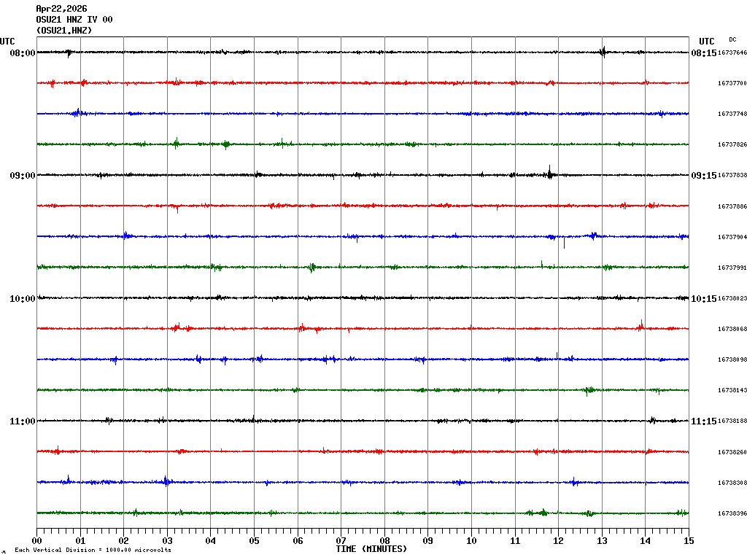This screenshot has width=747, height=560.
Task: Click DC offset value 16738023
Action: click(x=732, y=299)
